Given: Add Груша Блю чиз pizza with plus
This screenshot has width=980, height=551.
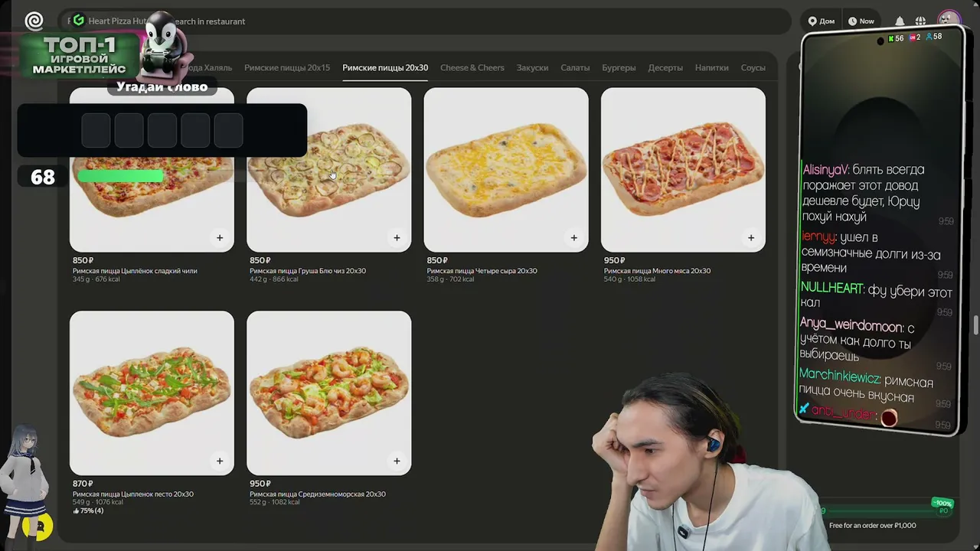Looking at the screenshot, I should (397, 238).
